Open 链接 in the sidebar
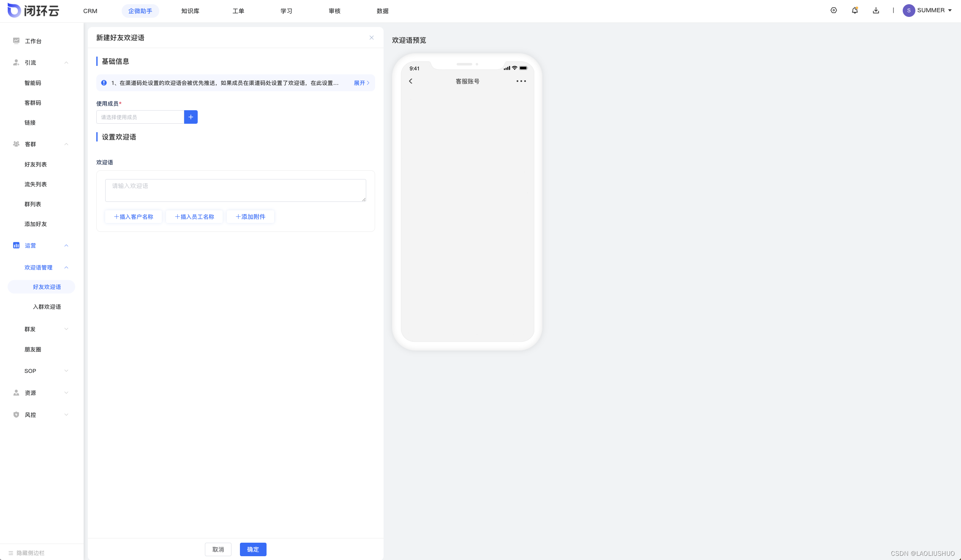961x560 pixels. pos(30,122)
